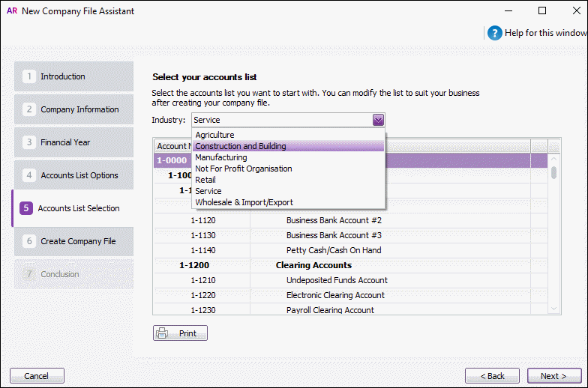This screenshot has height=388, width=588.
Task: Select Not For Profit Organisation option
Action: pyautogui.click(x=243, y=169)
